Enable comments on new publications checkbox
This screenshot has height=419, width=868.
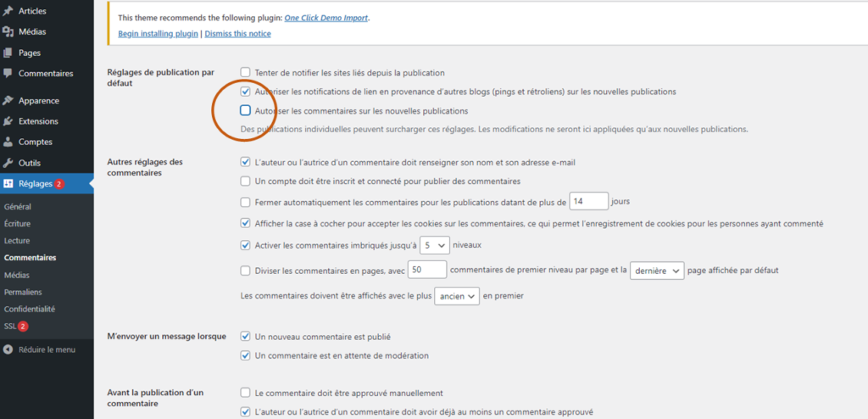coord(246,110)
